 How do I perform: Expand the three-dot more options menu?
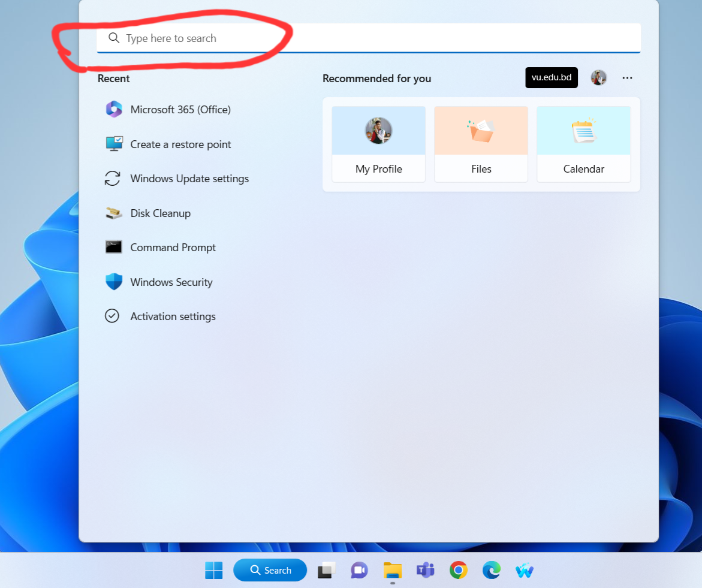[x=627, y=78]
